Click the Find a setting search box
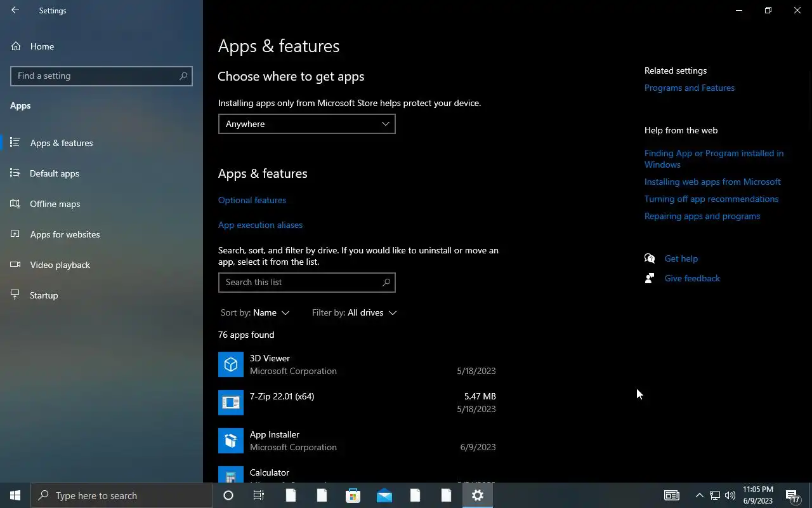The image size is (812, 508). 101,76
